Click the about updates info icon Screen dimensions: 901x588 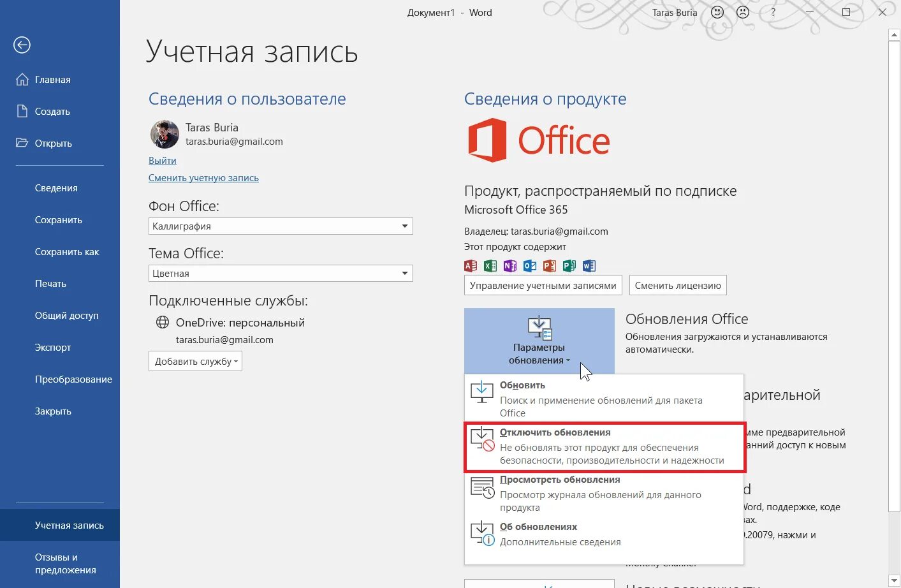tap(483, 533)
